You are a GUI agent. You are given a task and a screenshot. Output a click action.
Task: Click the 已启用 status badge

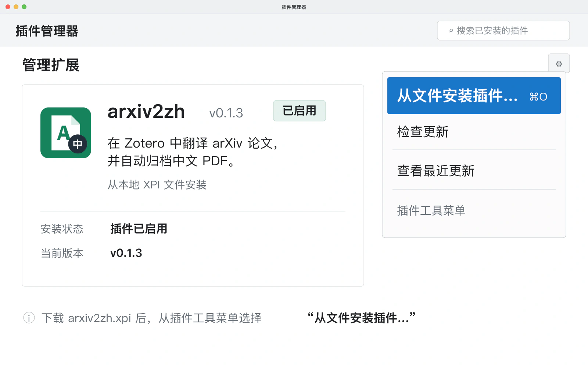299,111
